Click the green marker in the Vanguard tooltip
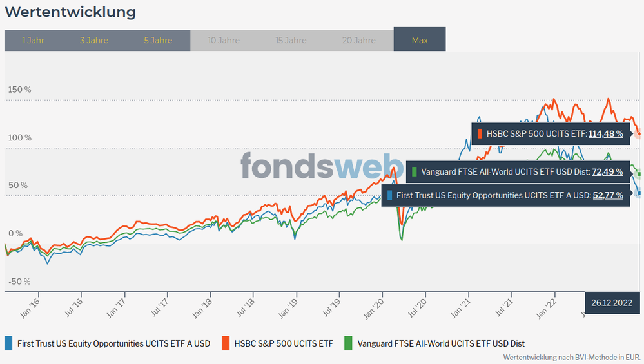The width and height of the screenshot is (644, 364). pos(415,172)
